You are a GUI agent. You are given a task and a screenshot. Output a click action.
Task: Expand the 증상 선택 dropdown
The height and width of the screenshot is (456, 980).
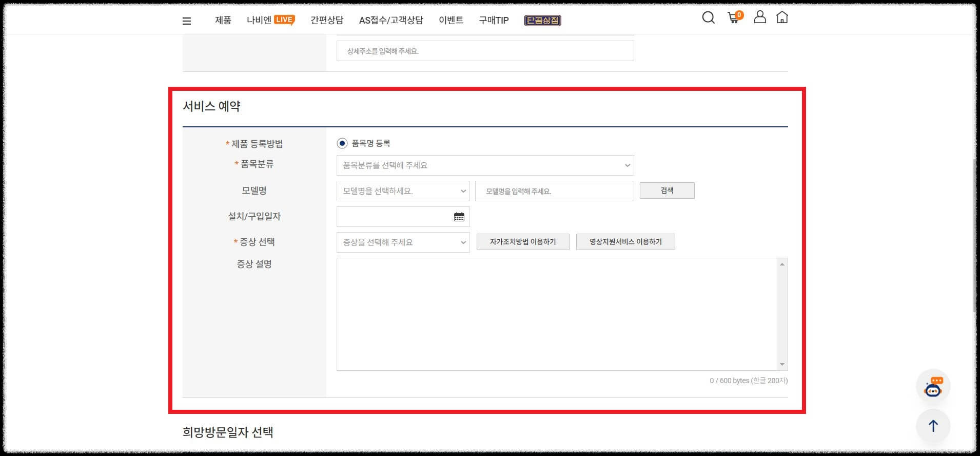403,242
